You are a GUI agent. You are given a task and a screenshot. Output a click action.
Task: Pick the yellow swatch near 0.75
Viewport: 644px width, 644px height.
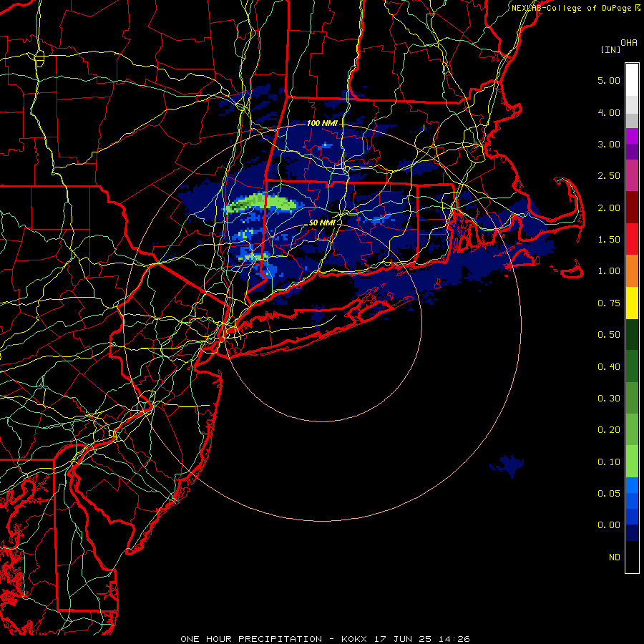pos(632,303)
